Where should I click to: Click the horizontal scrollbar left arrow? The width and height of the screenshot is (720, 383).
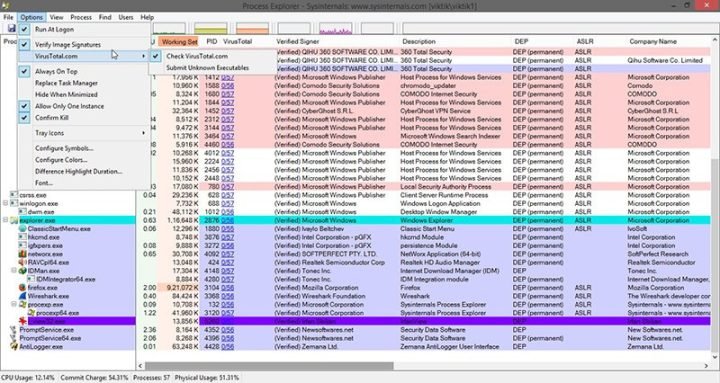(x=141, y=366)
